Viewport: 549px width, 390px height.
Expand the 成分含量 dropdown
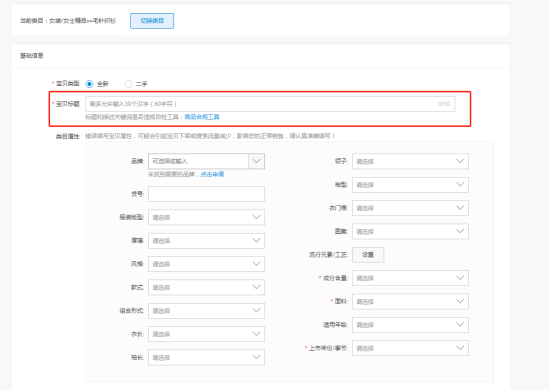pos(410,278)
